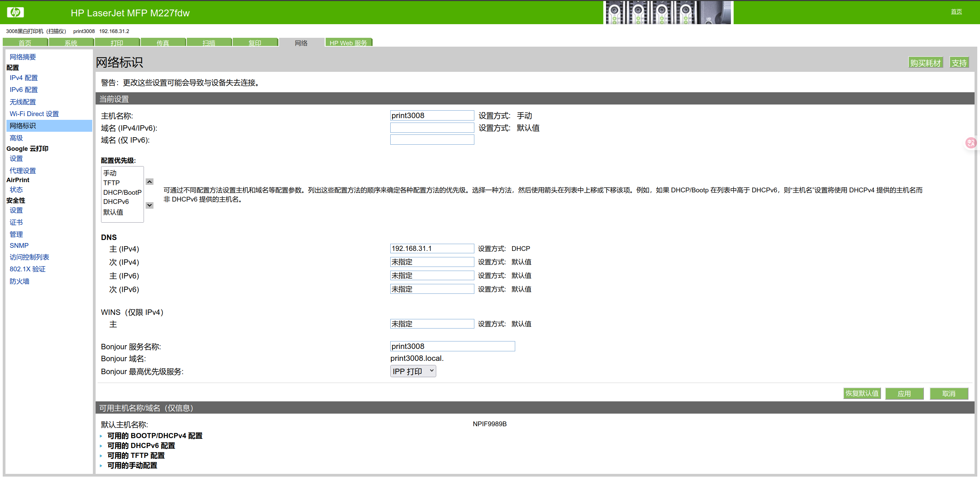Select 网络标识 in the sidebar

tap(49, 126)
